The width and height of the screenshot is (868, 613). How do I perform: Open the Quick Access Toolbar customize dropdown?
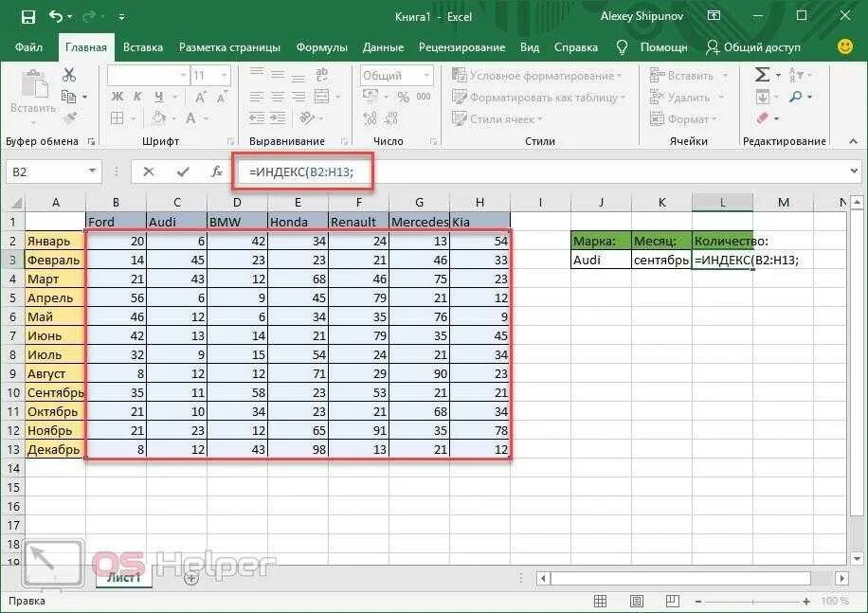(122, 17)
